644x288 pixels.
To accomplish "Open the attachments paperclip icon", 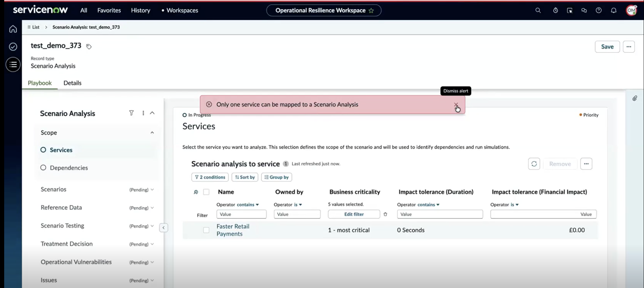I will click(635, 98).
